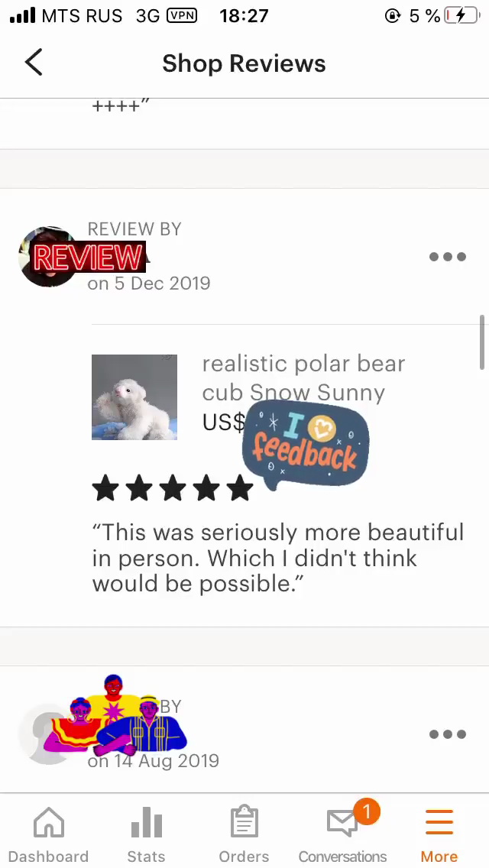Go back using the left arrow
This screenshot has height=868, width=489.
(34, 62)
